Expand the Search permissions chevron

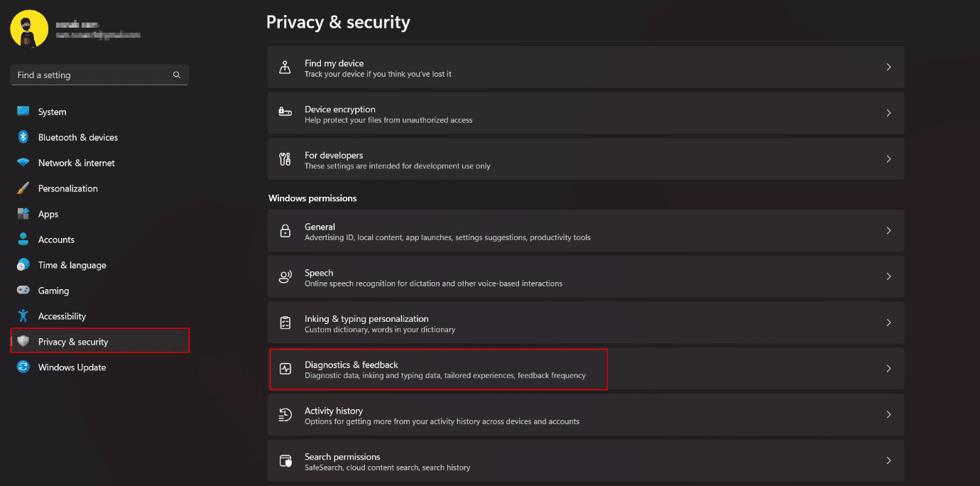coord(888,460)
